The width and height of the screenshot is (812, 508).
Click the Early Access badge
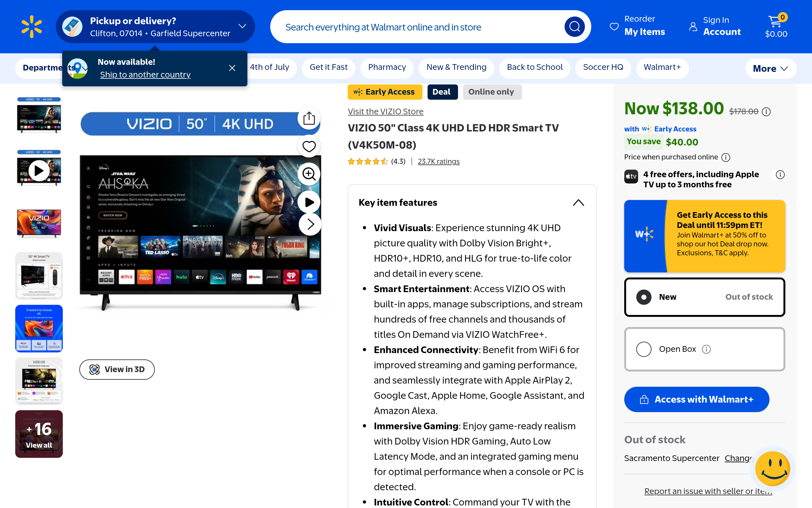click(385, 92)
